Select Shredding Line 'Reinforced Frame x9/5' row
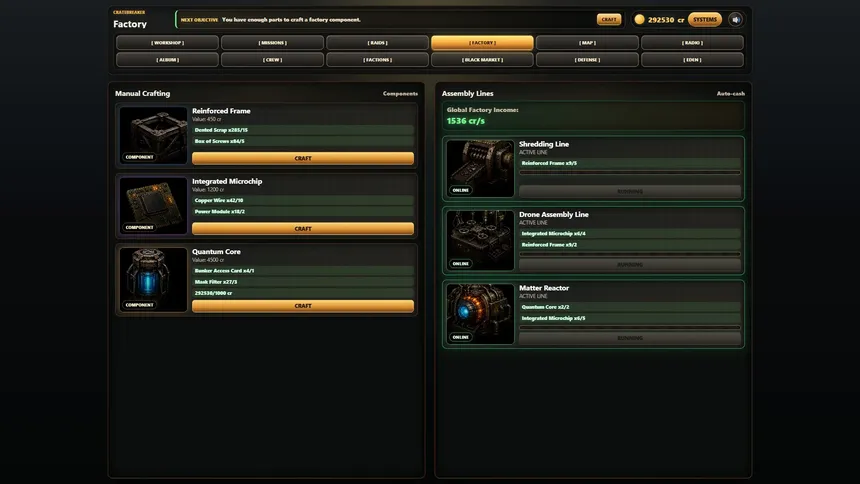 click(x=630, y=163)
